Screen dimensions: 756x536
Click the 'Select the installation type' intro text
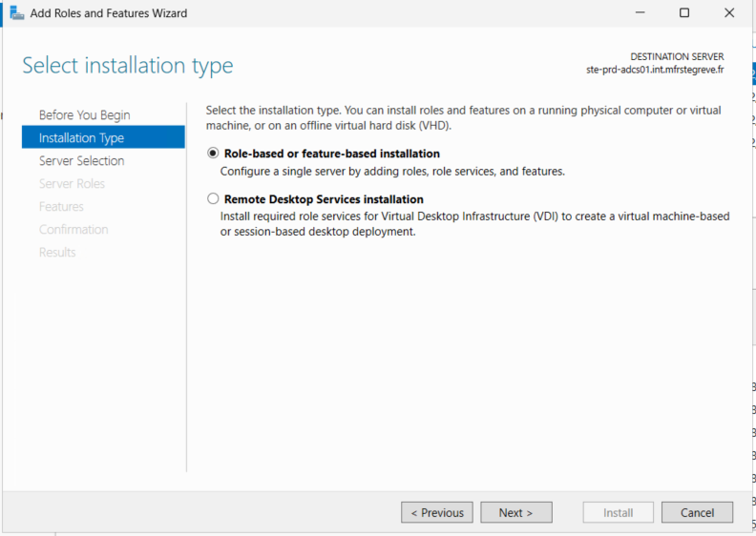coord(463,118)
